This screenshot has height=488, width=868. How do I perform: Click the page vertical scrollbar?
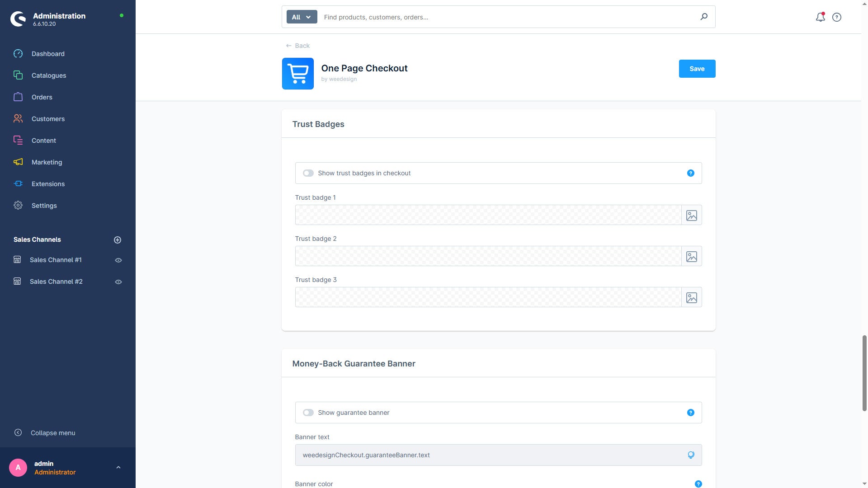point(864,373)
